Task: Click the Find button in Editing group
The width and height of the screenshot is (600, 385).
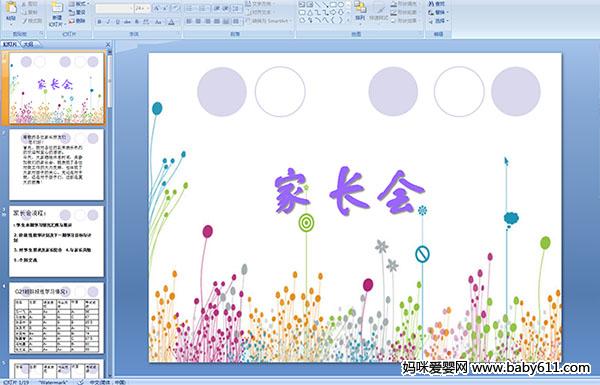Action: [x=437, y=4]
